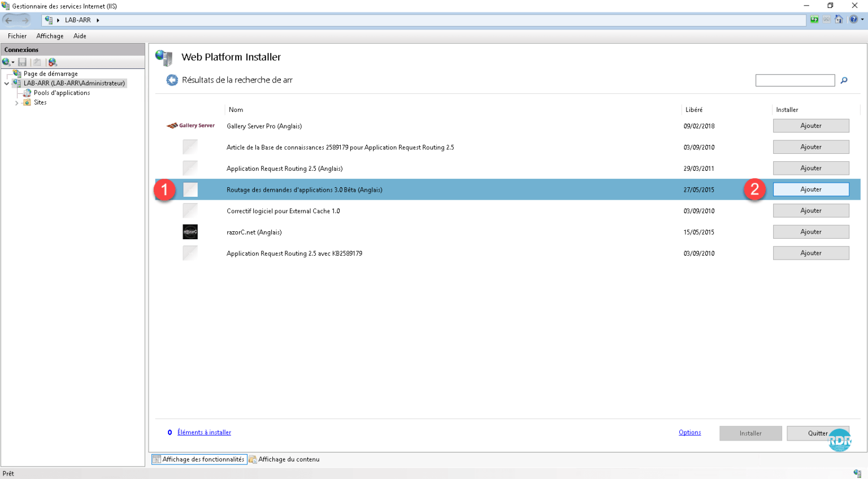
Task: Select the razorC.net (Anglais) row text
Action: pyautogui.click(x=254, y=232)
